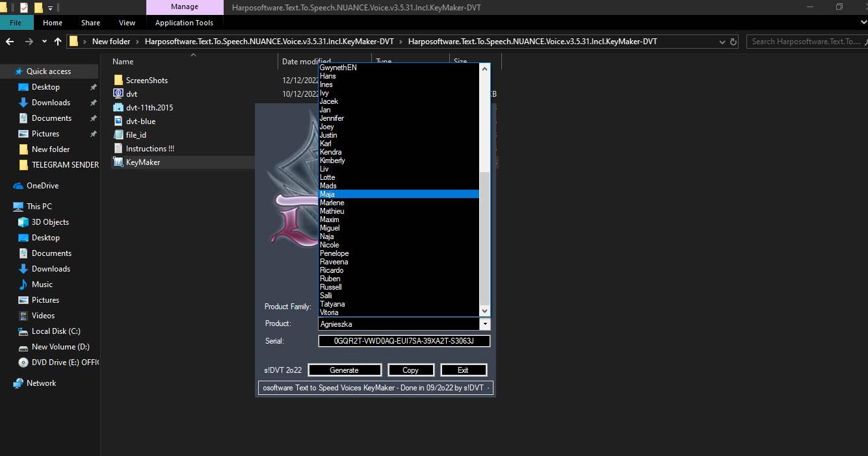Click the DVD Drive (E:) disc icon
This screenshot has height=456, width=868.
tap(23, 362)
